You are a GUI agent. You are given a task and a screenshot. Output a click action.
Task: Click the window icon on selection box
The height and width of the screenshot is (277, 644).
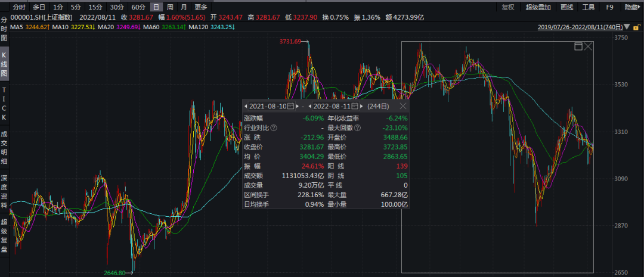pos(577,46)
